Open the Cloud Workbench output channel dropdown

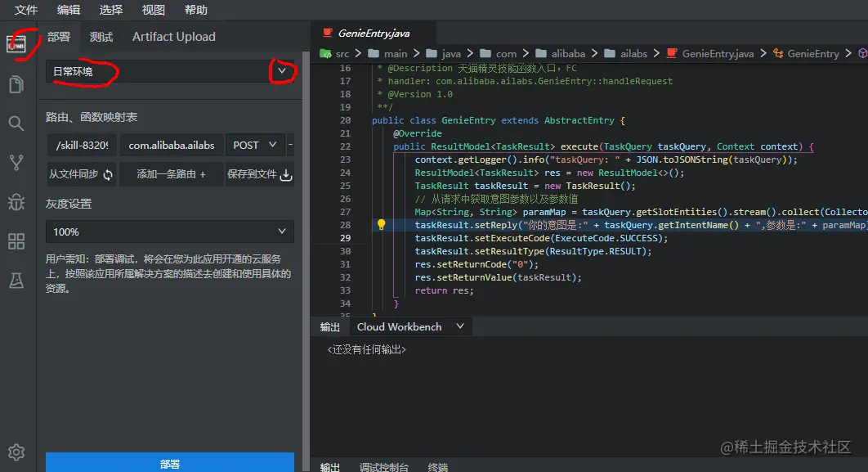[411, 327]
